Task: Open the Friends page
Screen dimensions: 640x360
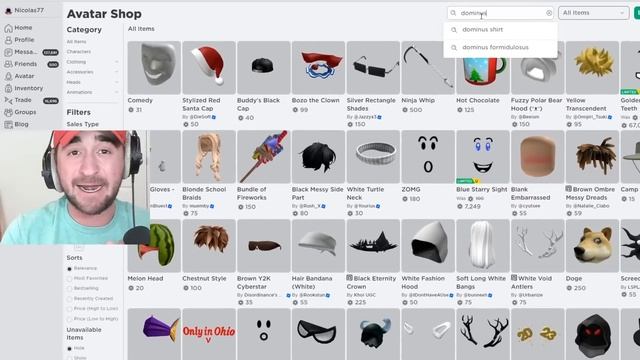Action: pyautogui.click(x=25, y=64)
